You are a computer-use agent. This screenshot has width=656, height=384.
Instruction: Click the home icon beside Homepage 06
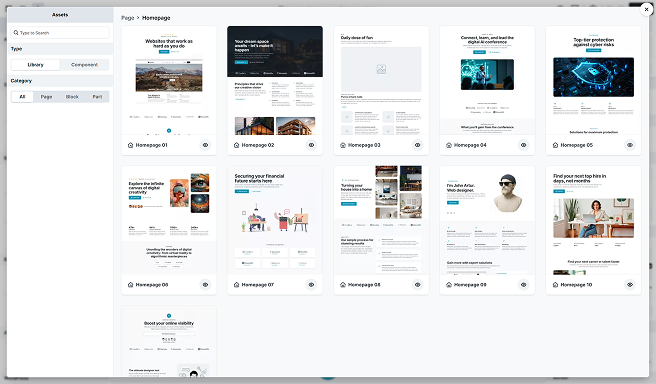(x=131, y=285)
